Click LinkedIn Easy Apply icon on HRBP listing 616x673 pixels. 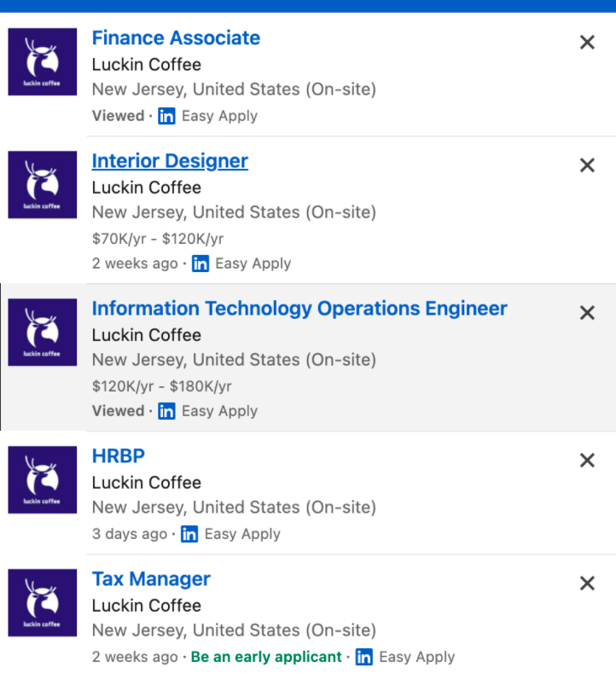[189, 534]
